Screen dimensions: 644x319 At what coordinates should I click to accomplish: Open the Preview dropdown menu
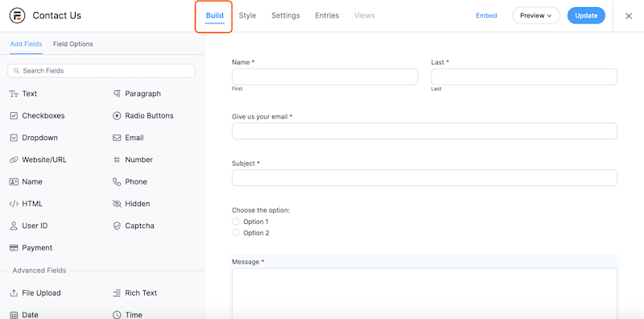click(x=535, y=15)
